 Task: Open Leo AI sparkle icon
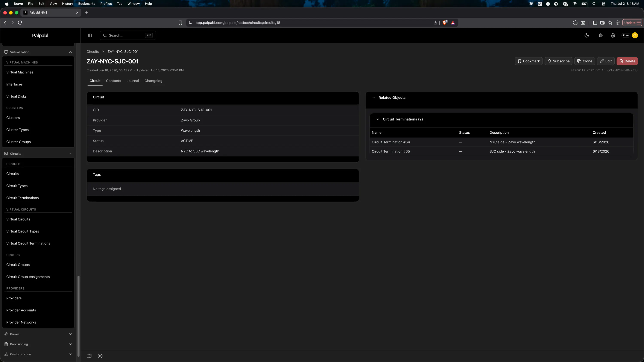point(610,23)
